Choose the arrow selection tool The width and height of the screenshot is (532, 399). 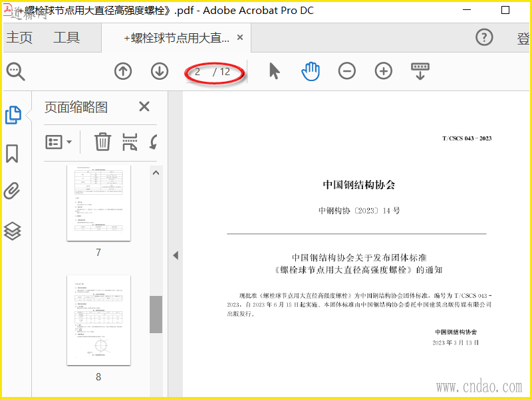click(274, 71)
